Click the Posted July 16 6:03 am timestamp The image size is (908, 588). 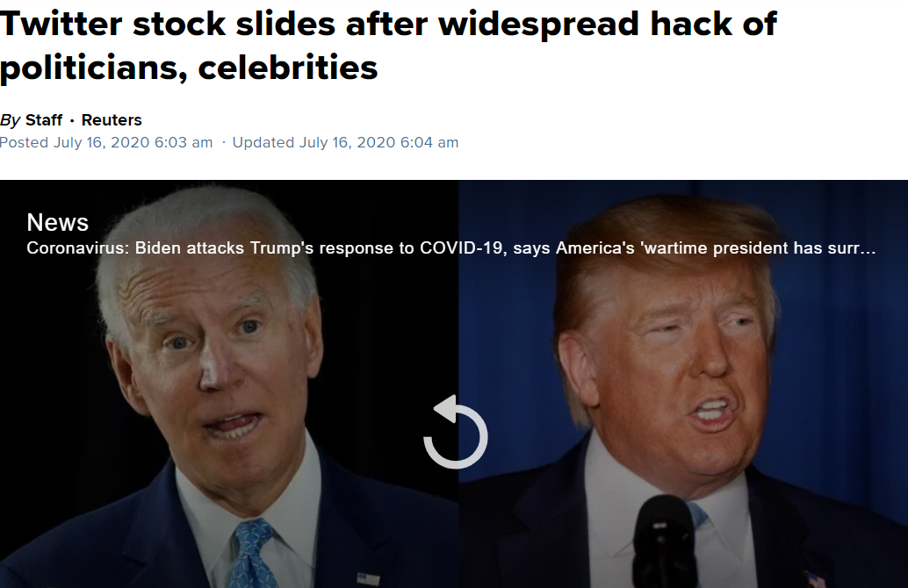pos(106,142)
